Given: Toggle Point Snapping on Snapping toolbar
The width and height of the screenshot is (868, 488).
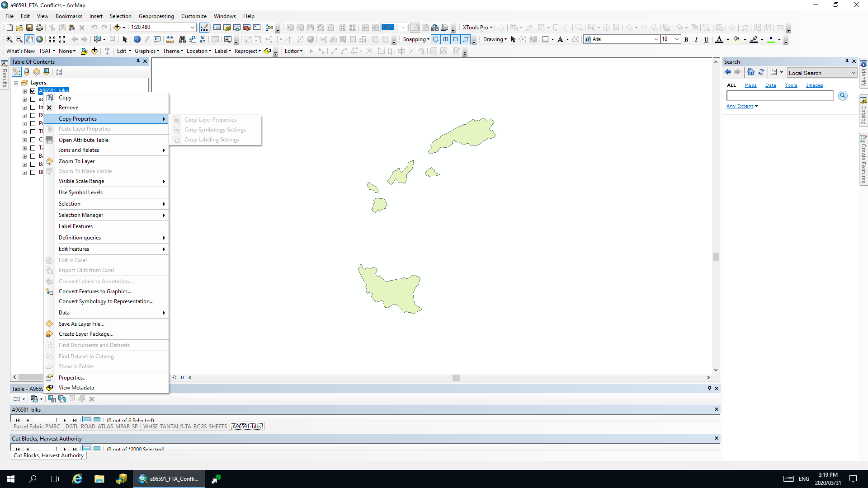Looking at the screenshot, I should click(436, 39).
